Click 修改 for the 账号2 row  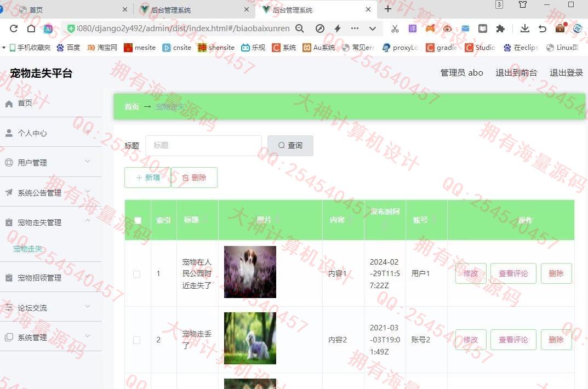(471, 340)
